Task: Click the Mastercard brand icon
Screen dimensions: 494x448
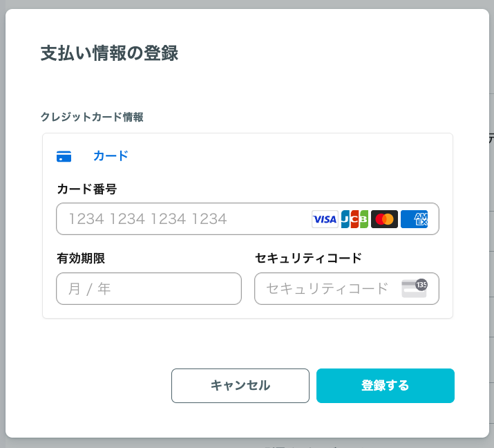Action: click(x=384, y=219)
